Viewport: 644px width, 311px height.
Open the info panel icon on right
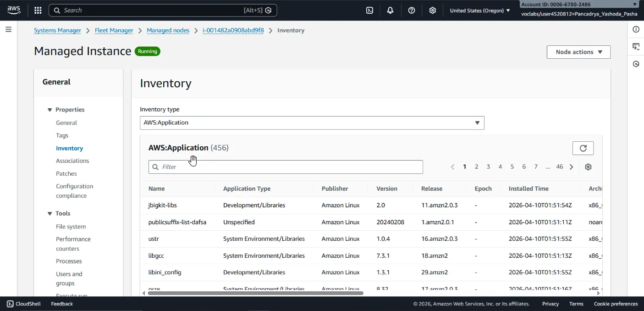pyautogui.click(x=636, y=29)
